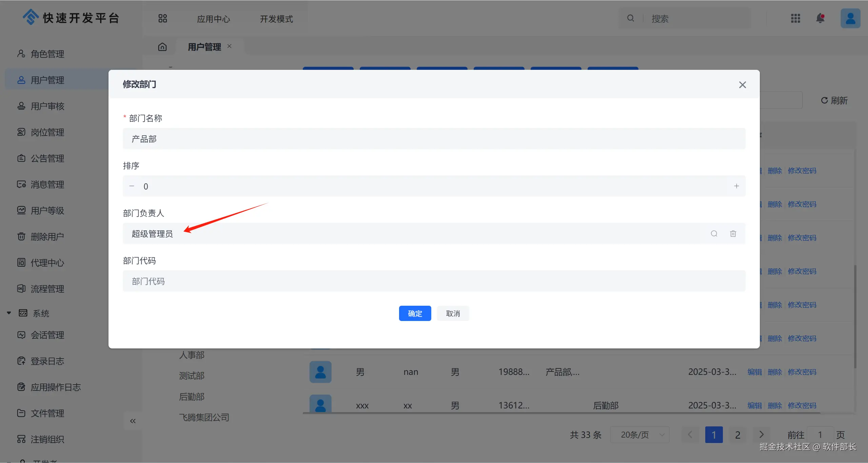The image size is (868, 463).
Task: Collapse the 系统 menu group
Action: [x=9, y=313]
